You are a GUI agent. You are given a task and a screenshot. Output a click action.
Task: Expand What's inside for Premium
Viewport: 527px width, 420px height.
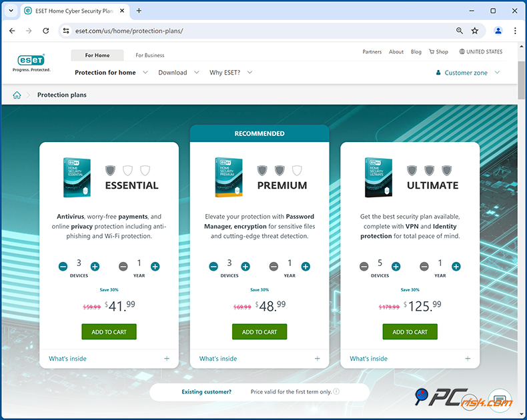tap(259, 359)
